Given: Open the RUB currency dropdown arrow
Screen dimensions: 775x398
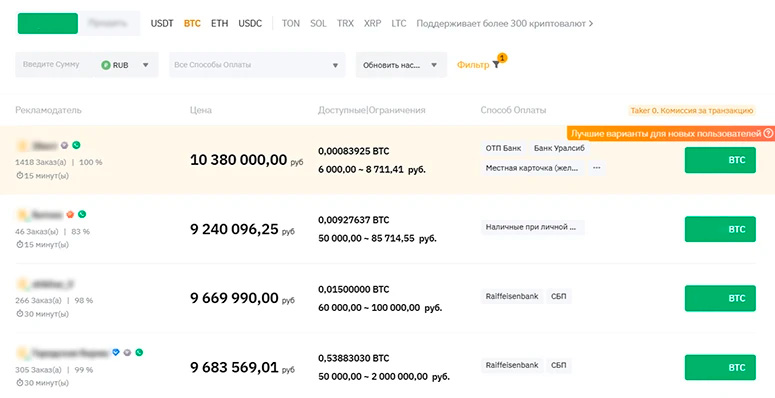Looking at the screenshot, I should [145, 65].
